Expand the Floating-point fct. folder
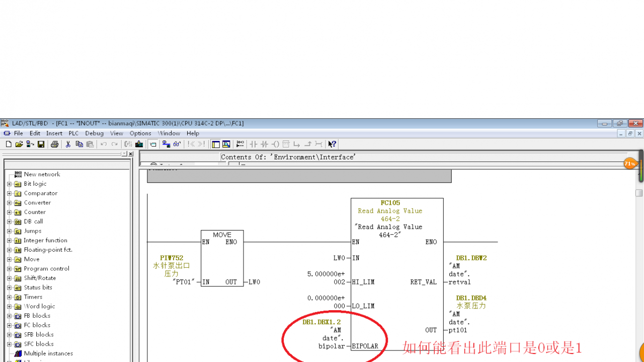This screenshot has width=644, height=362. tap(9, 250)
